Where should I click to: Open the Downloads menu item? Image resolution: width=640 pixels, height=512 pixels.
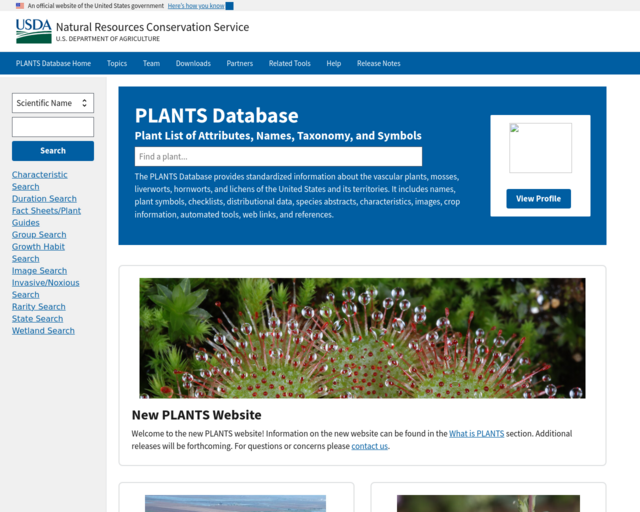point(193,63)
